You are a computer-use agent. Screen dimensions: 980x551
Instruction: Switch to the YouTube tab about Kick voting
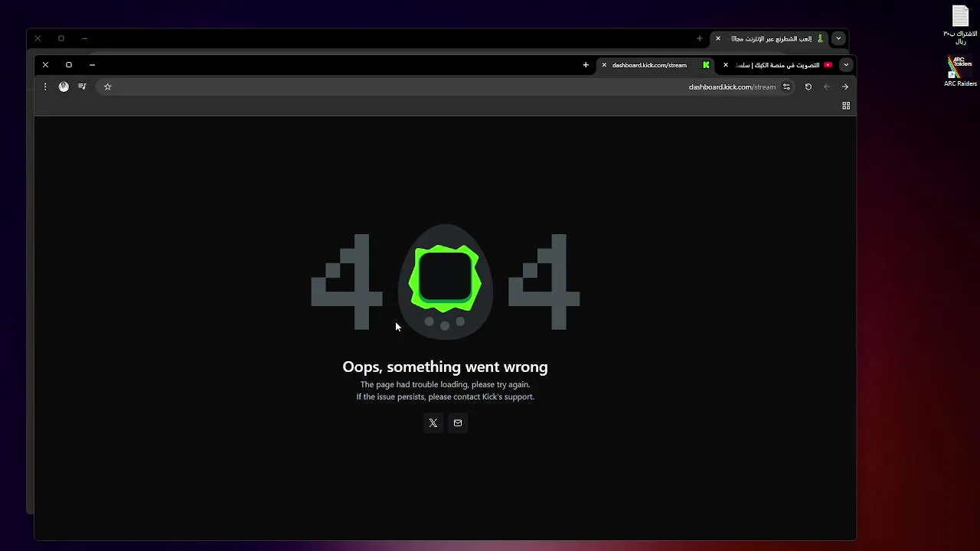click(777, 65)
